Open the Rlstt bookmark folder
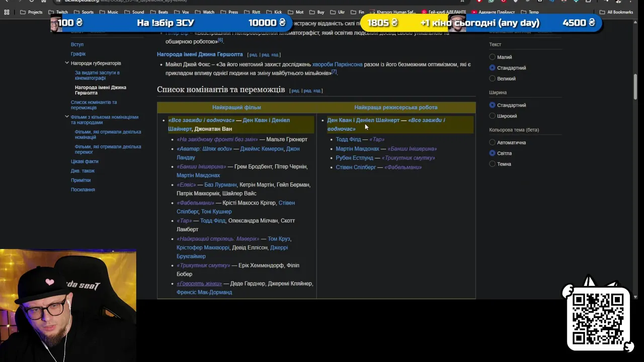 click(253, 12)
